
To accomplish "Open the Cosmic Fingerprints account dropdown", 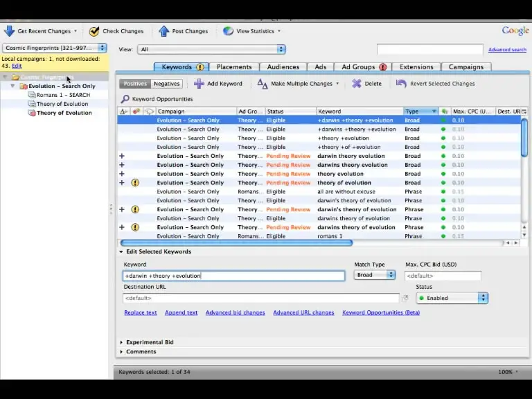I will pos(55,48).
